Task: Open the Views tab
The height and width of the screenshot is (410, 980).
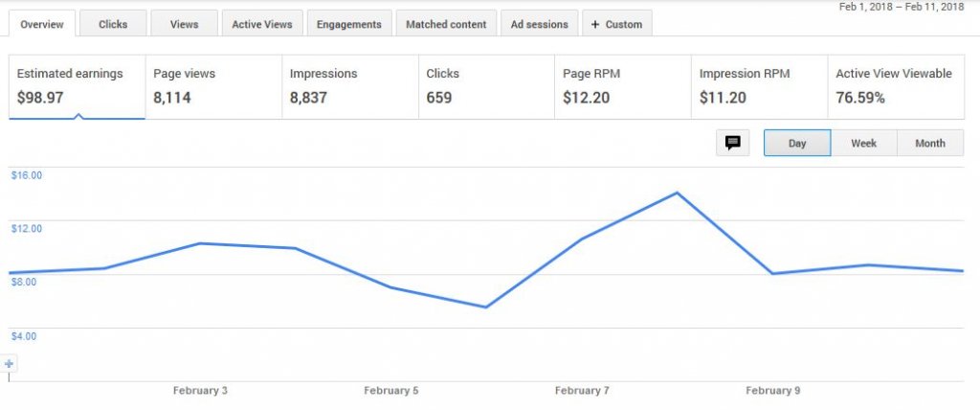Action: (x=185, y=24)
